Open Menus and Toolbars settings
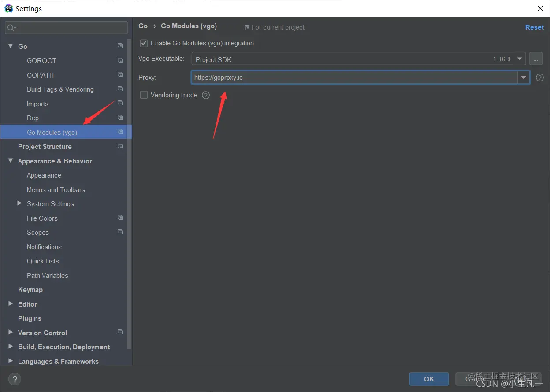The width and height of the screenshot is (550, 392). (56, 190)
